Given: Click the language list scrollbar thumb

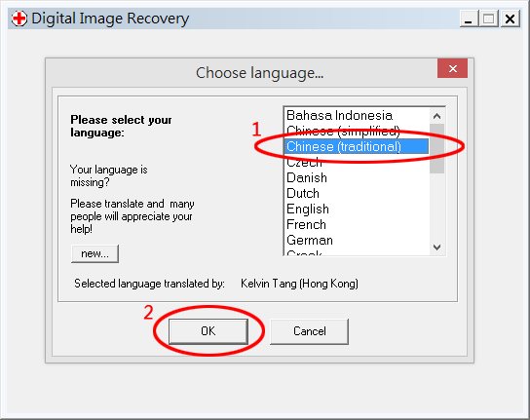Looking at the screenshot, I should coord(436,149).
